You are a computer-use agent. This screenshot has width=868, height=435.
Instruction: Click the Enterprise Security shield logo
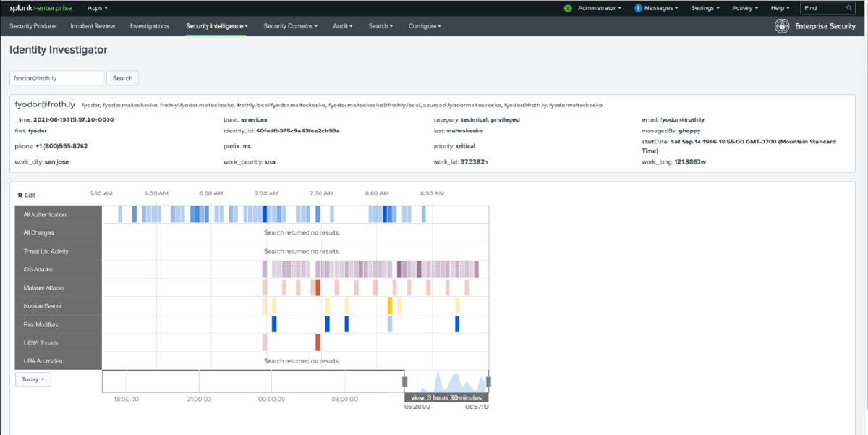click(x=782, y=25)
